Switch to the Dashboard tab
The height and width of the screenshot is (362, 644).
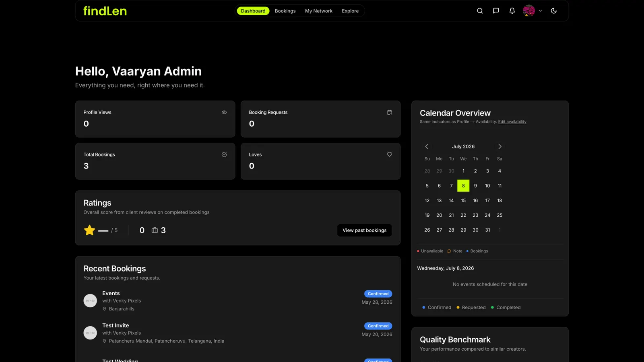coord(253,11)
